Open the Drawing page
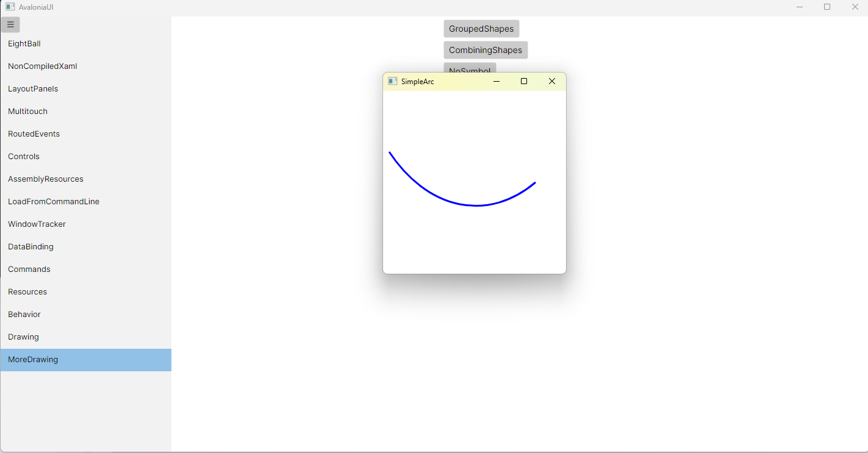Viewport: 868px width, 453px height. point(86,337)
